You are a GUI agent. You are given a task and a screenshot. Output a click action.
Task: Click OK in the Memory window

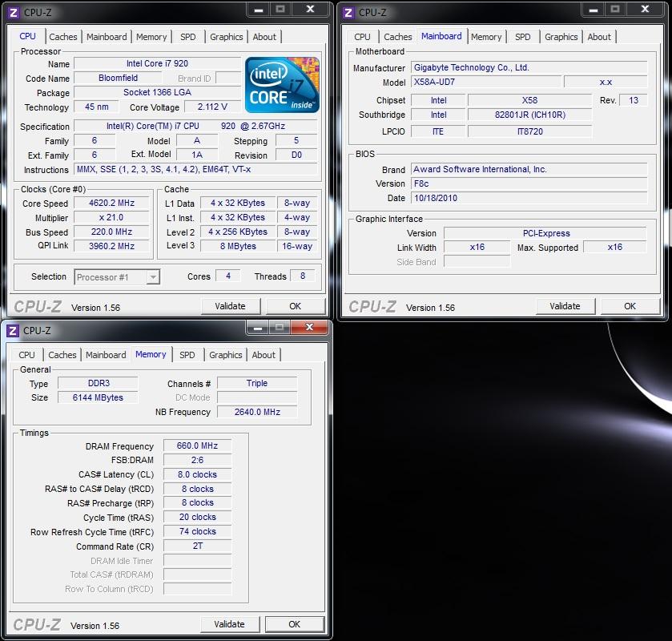click(295, 624)
